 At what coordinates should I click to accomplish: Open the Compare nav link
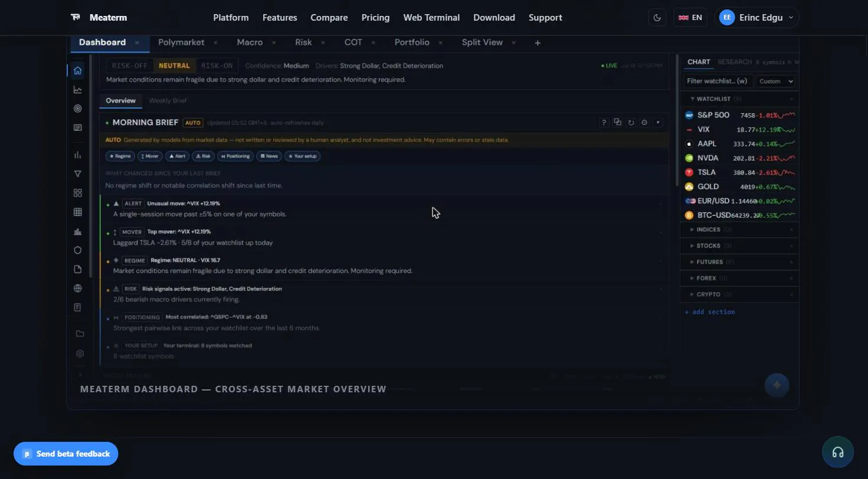click(329, 18)
